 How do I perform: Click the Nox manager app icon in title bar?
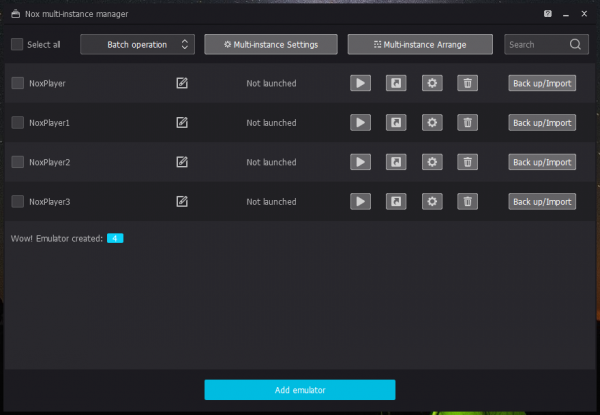pyautogui.click(x=15, y=14)
